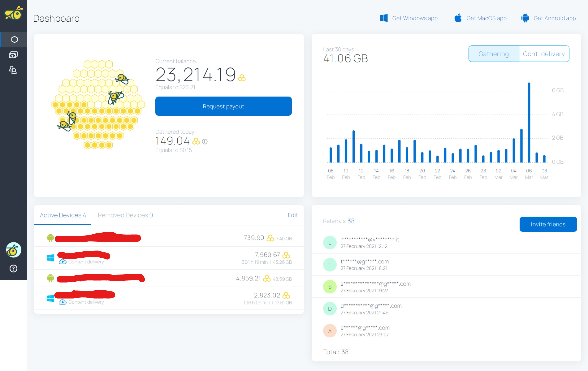Screen dimensions: 588x371
Task: Click avatar A referral icon
Action: [330, 331]
